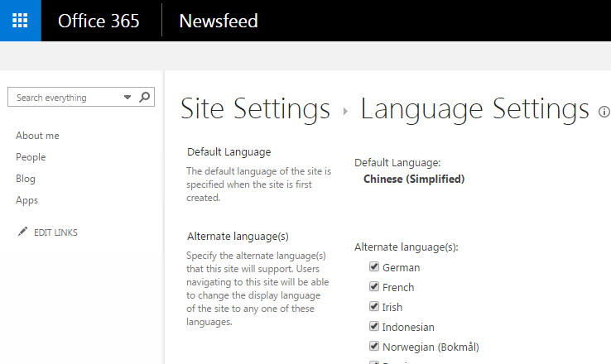Open the Office 365 link
This screenshot has width=611, height=364.
click(x=99, y=21)
